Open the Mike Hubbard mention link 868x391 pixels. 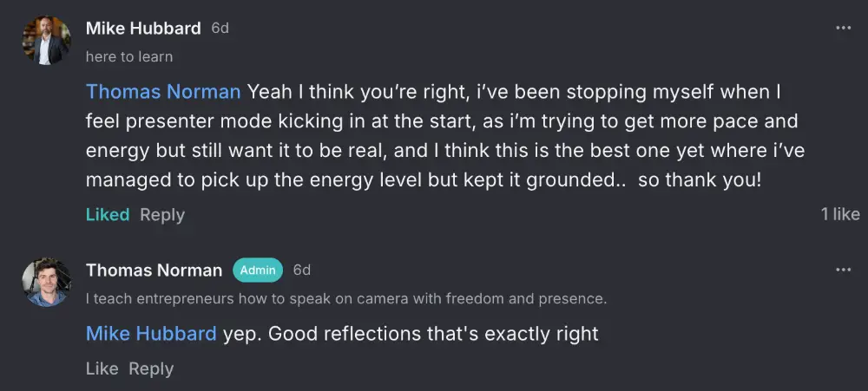coord(151,333)
